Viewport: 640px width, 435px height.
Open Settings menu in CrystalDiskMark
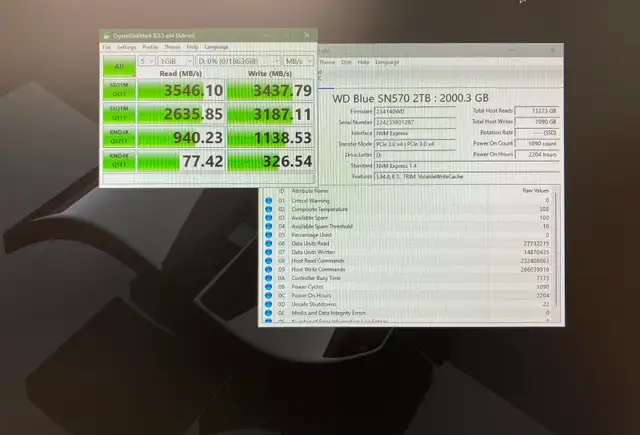pos(127,47)
